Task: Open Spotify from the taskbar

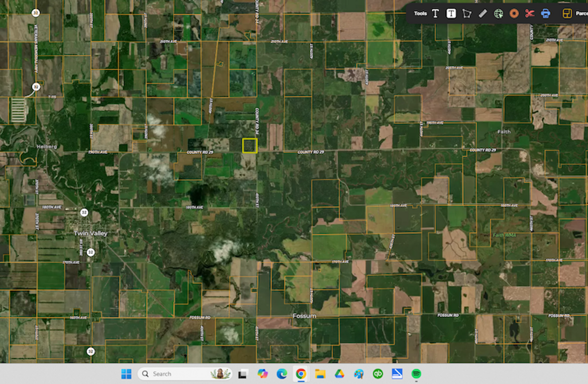Action: coord(416,374)
